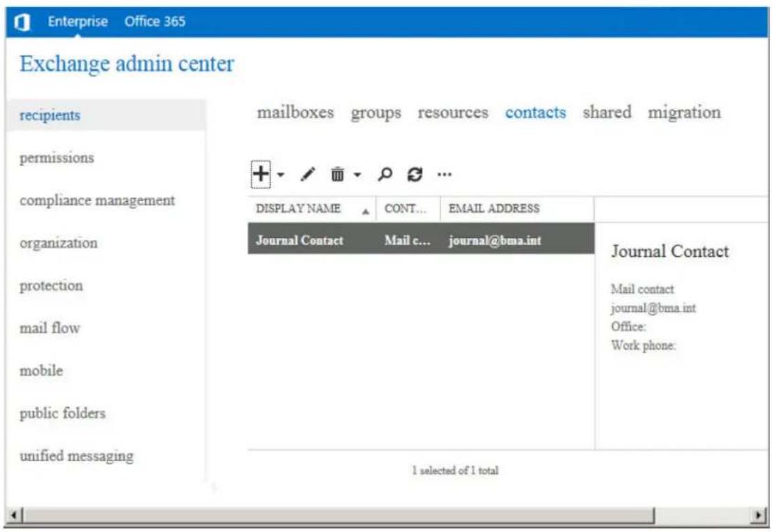This screenshot has width=772, height=532.
Task: Open organization section
Action: pyautogui.click(x=59, y=244)
